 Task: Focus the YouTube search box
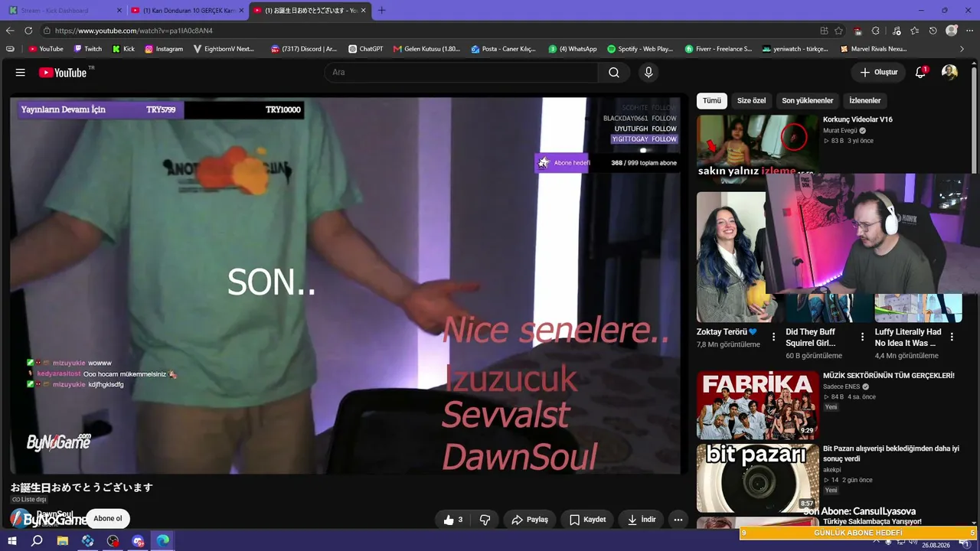[461, 72]
